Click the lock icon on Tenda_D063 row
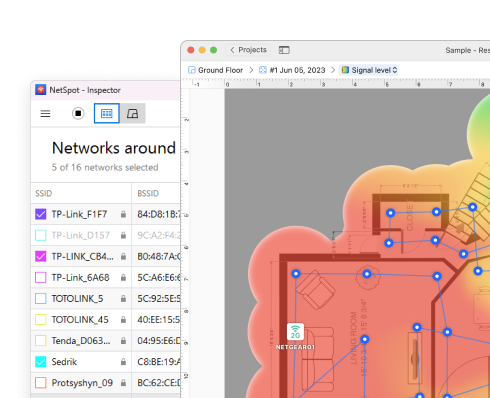 coord(123,341)
